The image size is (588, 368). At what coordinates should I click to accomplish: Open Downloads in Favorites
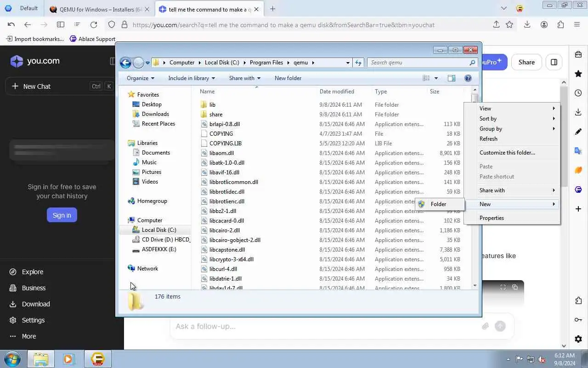155,114
